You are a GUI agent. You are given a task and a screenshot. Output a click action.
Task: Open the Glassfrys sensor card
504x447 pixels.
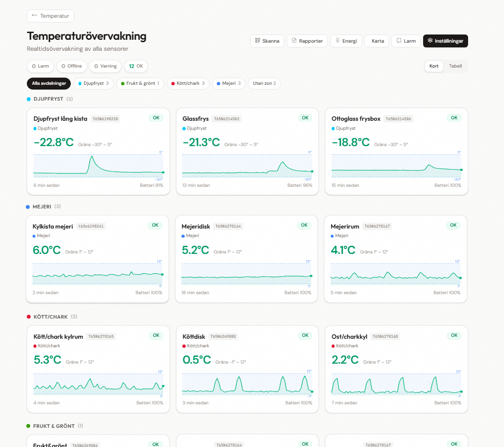point(247,151)
